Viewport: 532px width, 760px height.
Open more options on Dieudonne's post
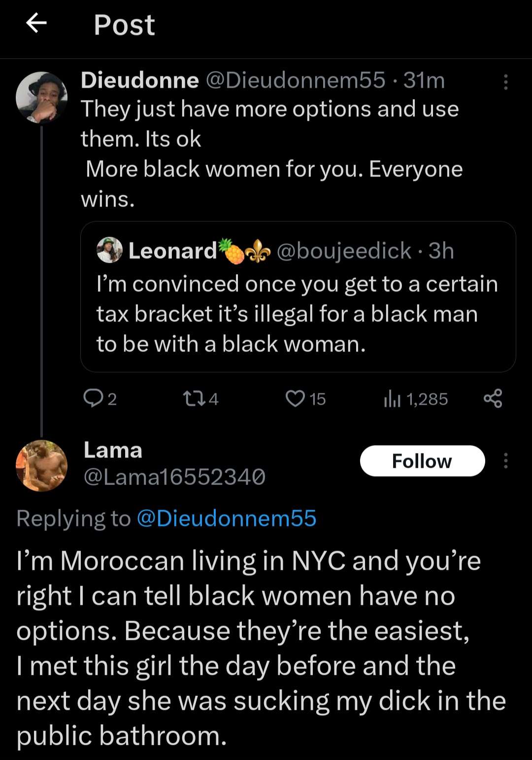[505, 82]
